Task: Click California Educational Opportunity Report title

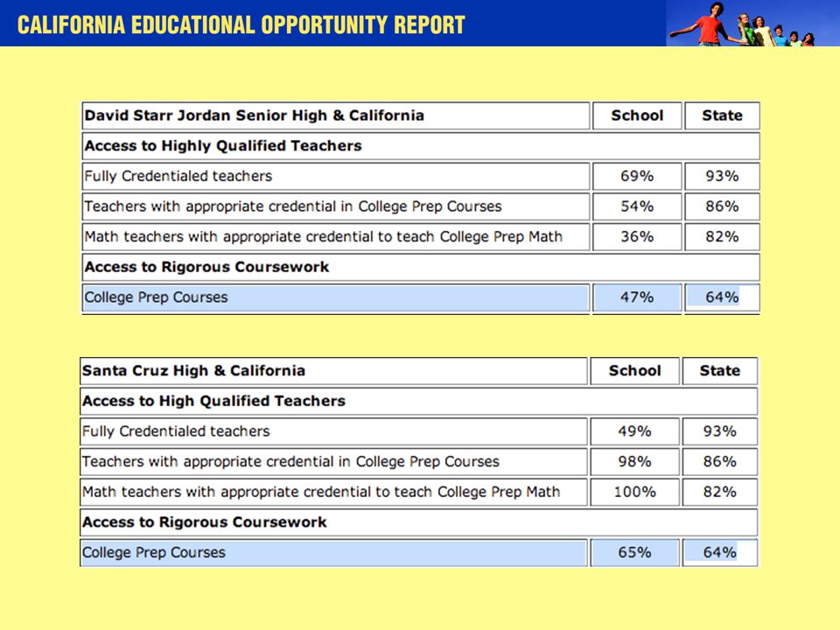Action: [x=241, y=25]
